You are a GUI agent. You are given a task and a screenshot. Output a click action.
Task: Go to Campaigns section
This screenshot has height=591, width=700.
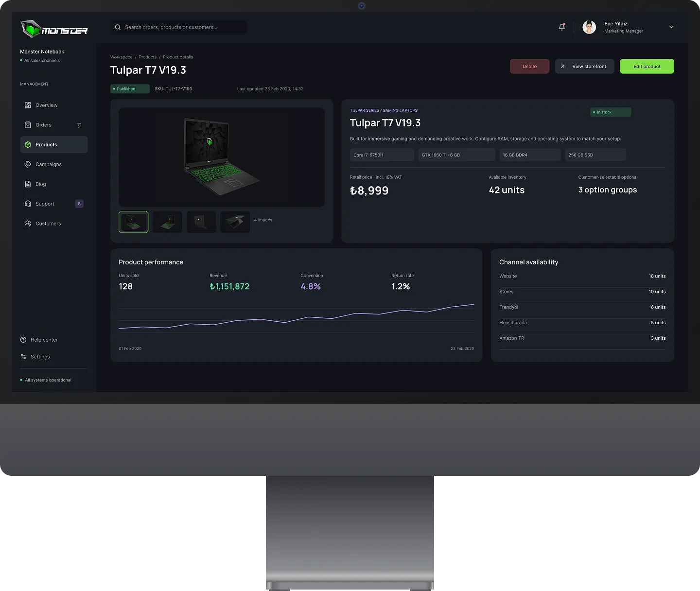pyautogui.click(x=53, y=164)
